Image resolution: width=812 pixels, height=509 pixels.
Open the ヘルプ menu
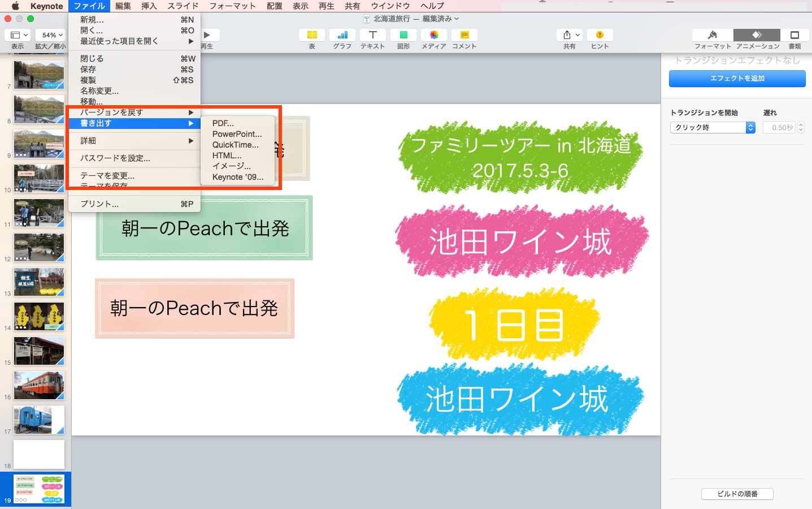[x=432, y=6]
